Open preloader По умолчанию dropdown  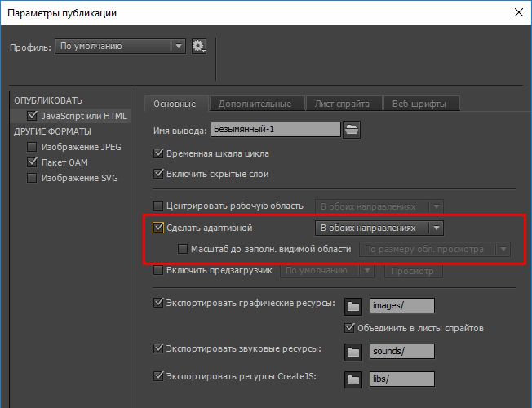click(x=326, y=271)
